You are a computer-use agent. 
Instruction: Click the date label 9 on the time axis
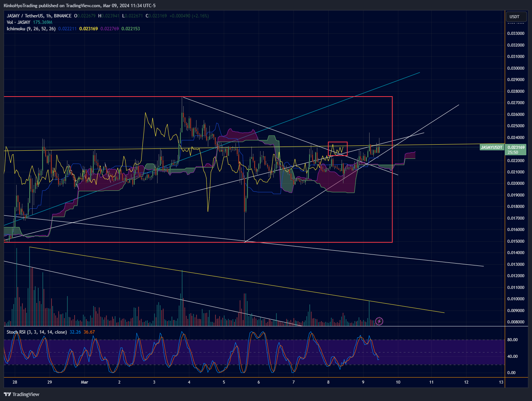pos(363,382)
